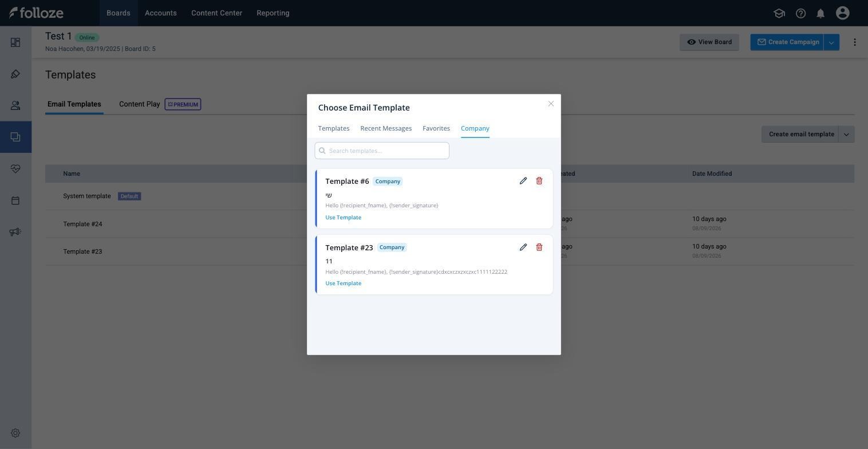
Task: Click Use Template for Template #6
Action: [x=344, y=218]
